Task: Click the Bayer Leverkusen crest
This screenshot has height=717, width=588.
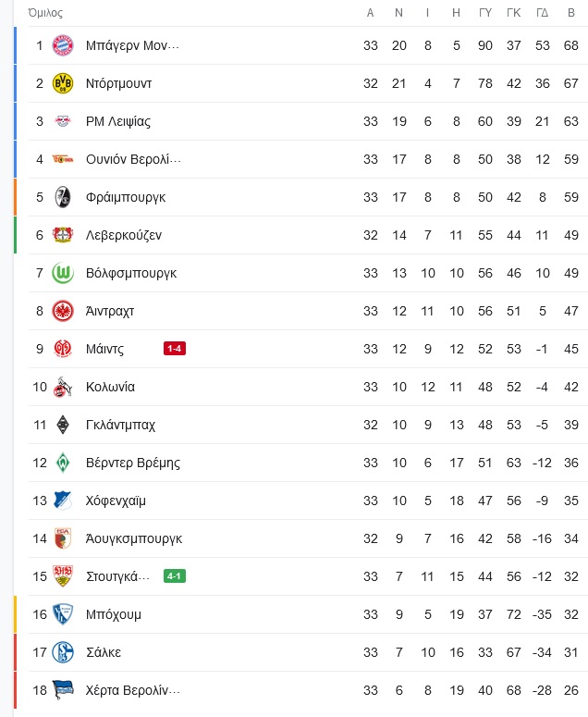Action: [63, 235]
